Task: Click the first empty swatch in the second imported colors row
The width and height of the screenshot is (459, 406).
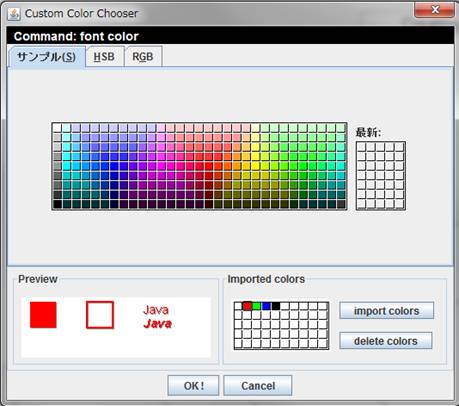Action: point(238,315)
